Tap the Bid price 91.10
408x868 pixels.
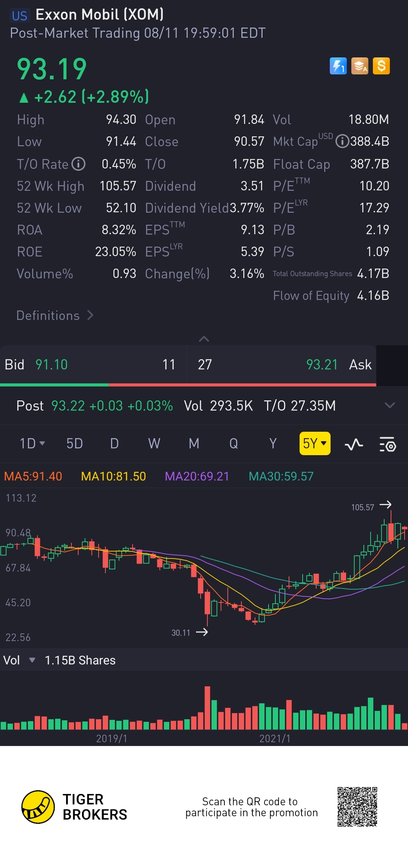pos(51,364)
